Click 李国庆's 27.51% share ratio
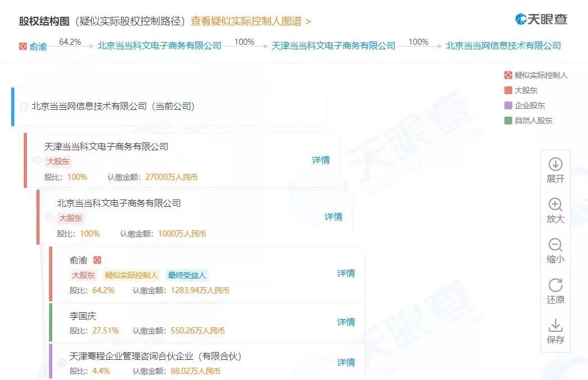This screenshot has height=380, width=588. tap(105, 331)
